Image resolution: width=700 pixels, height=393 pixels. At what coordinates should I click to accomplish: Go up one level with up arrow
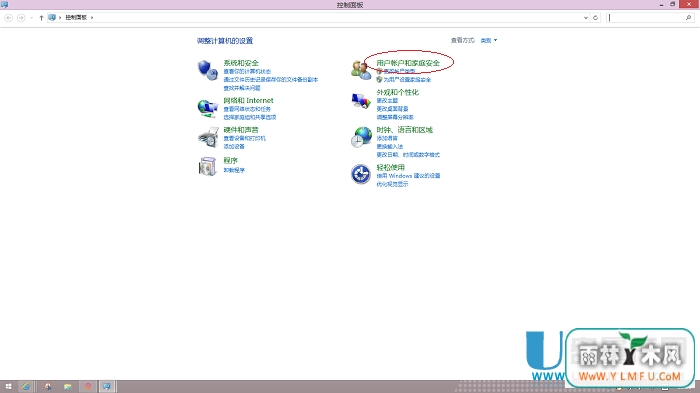click(x=41, y=18)
